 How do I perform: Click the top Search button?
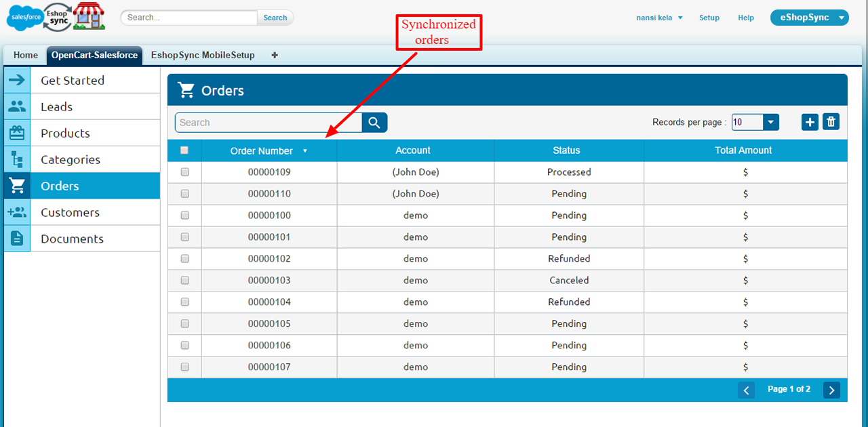click(275, 18)
